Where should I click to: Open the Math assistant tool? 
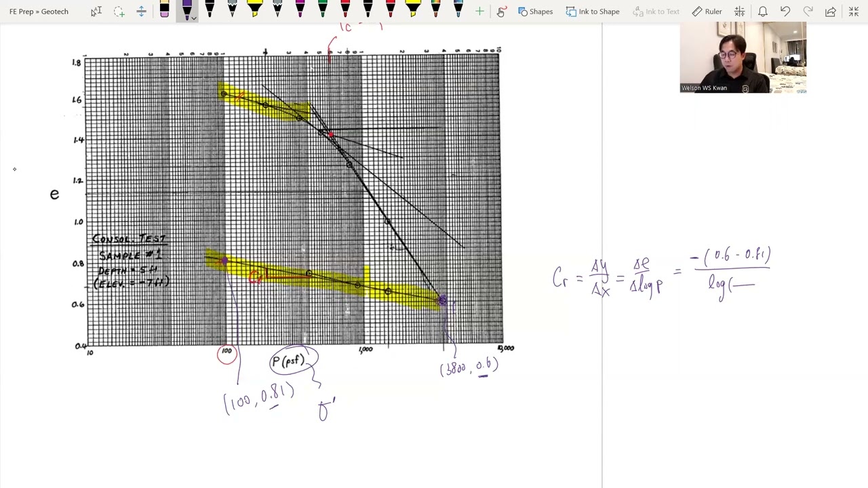pyautogui.click(x=740, y=11)
